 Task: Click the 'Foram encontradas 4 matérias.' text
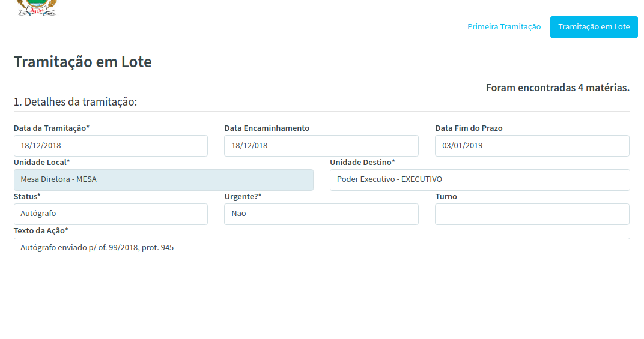click(557, 88)
